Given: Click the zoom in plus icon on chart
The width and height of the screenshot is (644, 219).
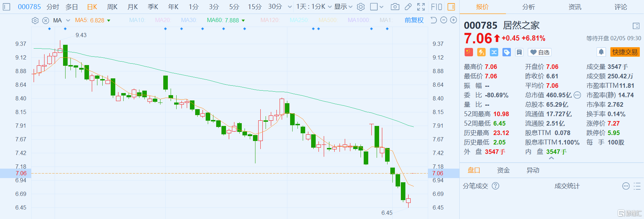Looking at the screenshot, I should pos(453,20).
